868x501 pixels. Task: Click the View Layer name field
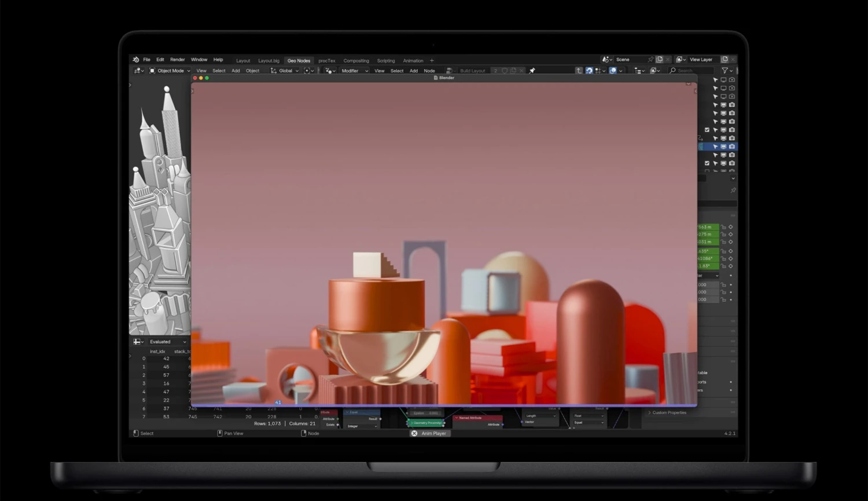[703, 59]
